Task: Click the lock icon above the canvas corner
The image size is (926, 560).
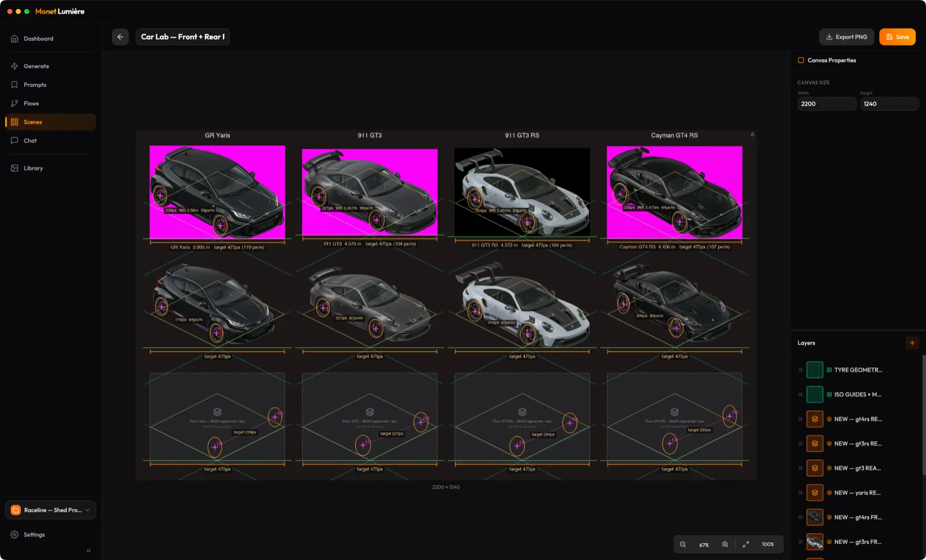Action: [x=752, y=134]
